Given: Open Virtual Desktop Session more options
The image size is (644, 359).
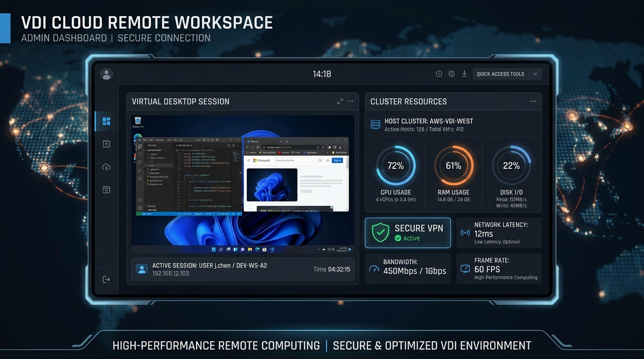Looking at the screenshot, I should point(351,101).
